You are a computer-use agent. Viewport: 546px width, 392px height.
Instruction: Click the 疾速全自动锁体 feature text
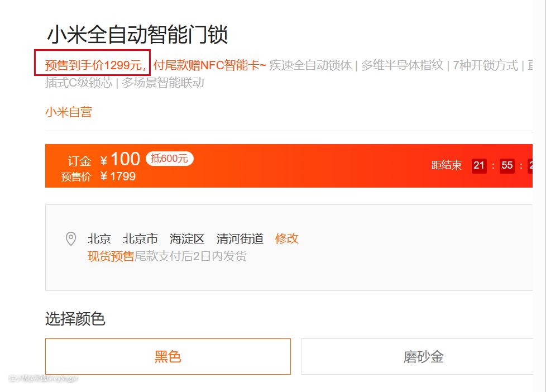310,65
